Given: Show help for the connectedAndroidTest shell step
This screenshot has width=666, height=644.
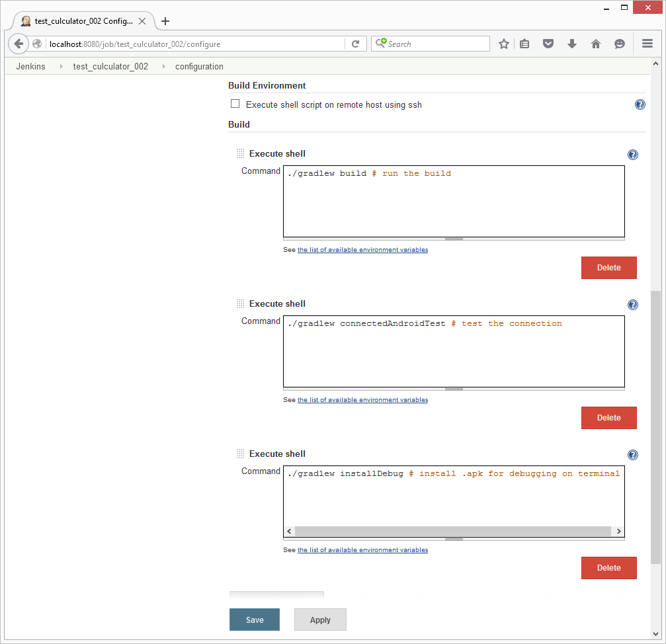Looking at the screenshot, I should tap(632, 305).
